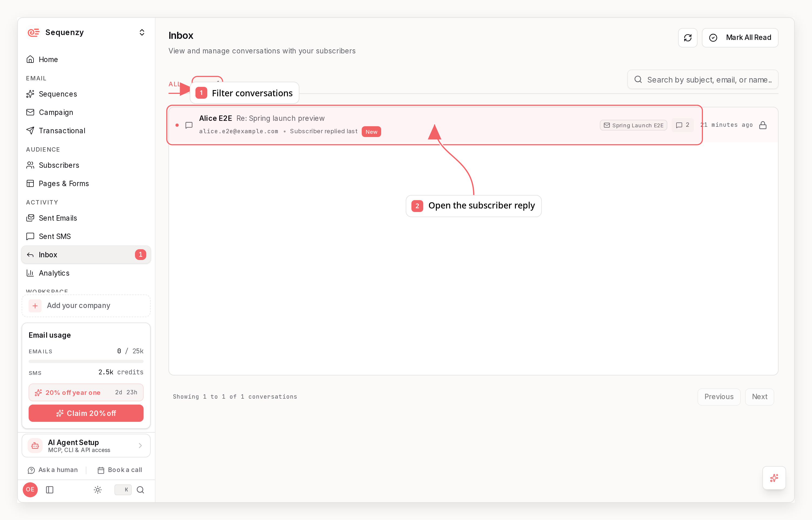
Task: Click the Book a call link
Action: pos(120,470)
